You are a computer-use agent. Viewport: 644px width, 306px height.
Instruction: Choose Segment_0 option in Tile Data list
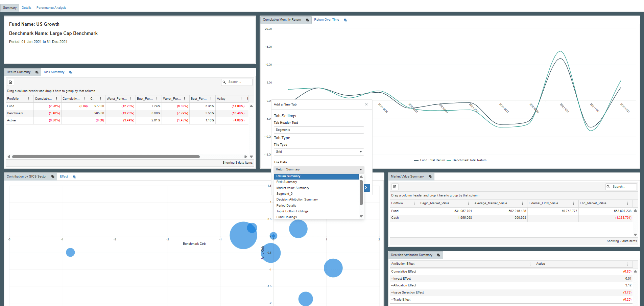coord(316,194)
